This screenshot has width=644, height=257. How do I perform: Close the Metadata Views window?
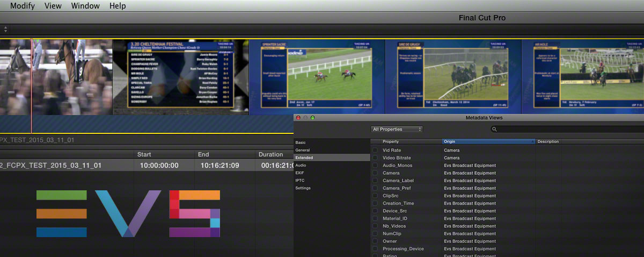click(x=298, y=118)
